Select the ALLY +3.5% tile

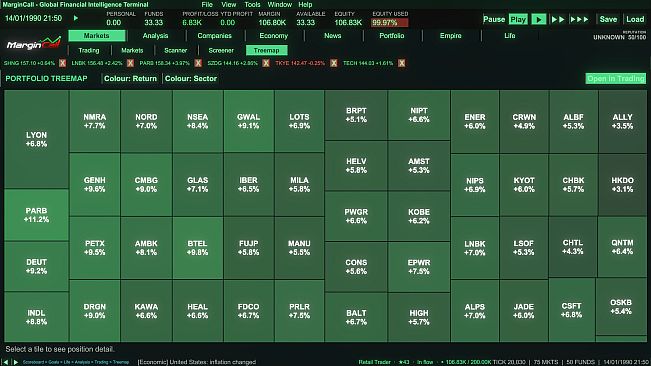622,121
